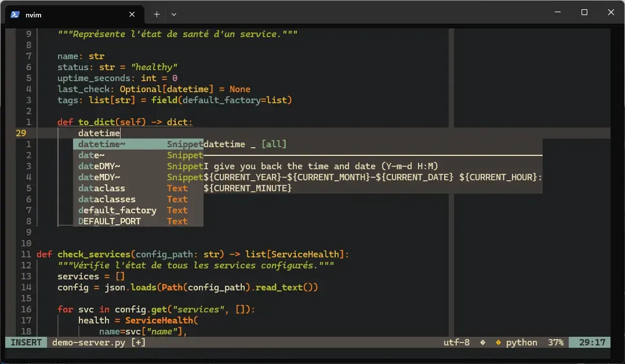Open the terminal tab dropdown menu
The height and width of the screenshot is (364, 625).
tap(173, 14)
